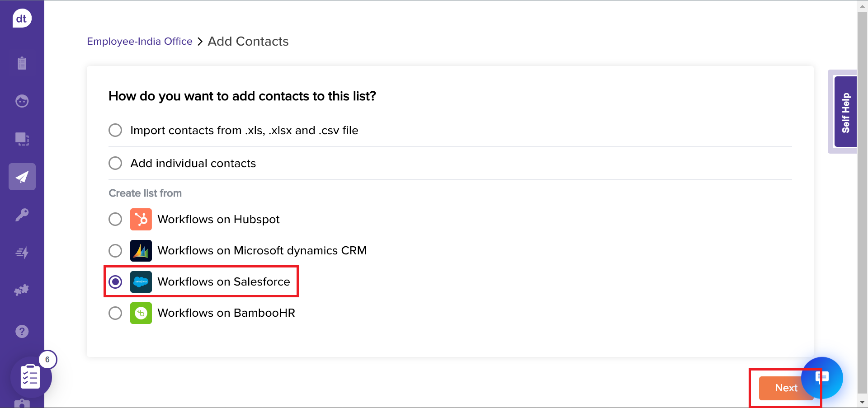This screenshot has height=408, width=868.
Task: Open the key icon in sidebar
Action: click(22, 215)
